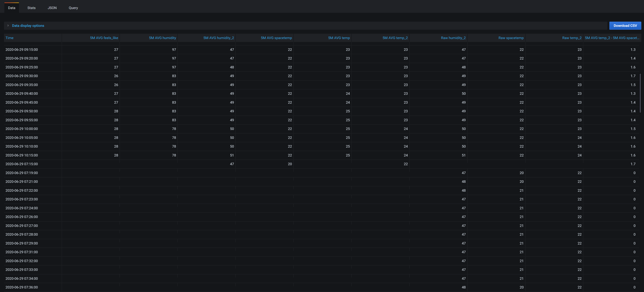Select the Data tab
Screen dimensions: 644x292
click(11, 8)
